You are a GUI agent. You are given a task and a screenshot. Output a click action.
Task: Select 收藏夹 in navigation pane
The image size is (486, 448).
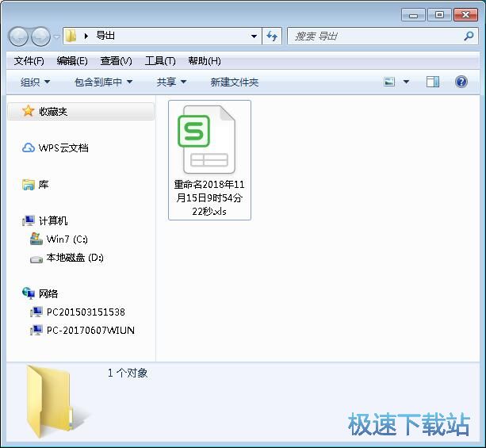click(81, 111)
